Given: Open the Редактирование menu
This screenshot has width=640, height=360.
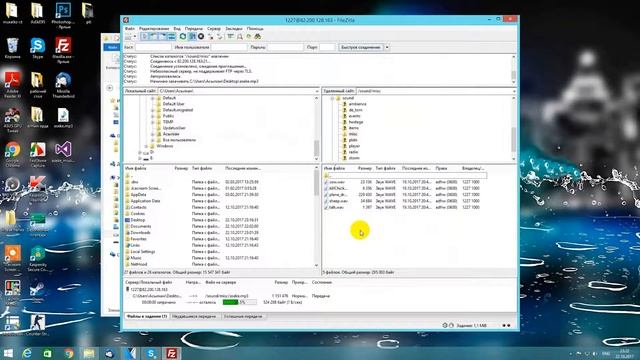Looking at the screenshot, I should click(153, 29).
